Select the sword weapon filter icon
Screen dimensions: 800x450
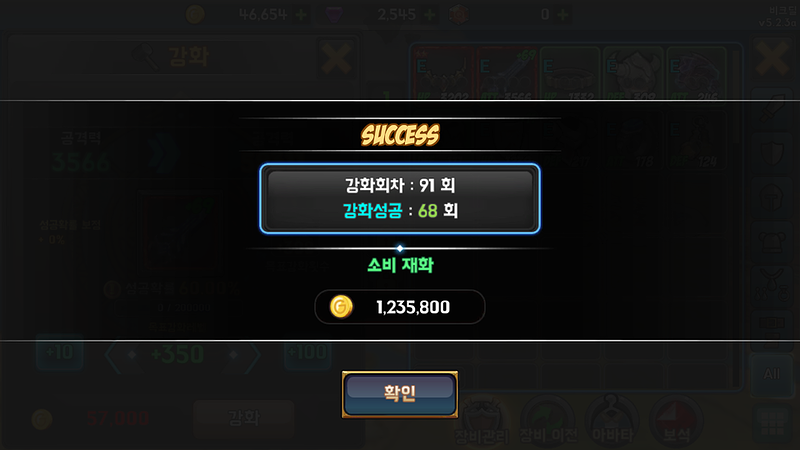pos(772,108)
